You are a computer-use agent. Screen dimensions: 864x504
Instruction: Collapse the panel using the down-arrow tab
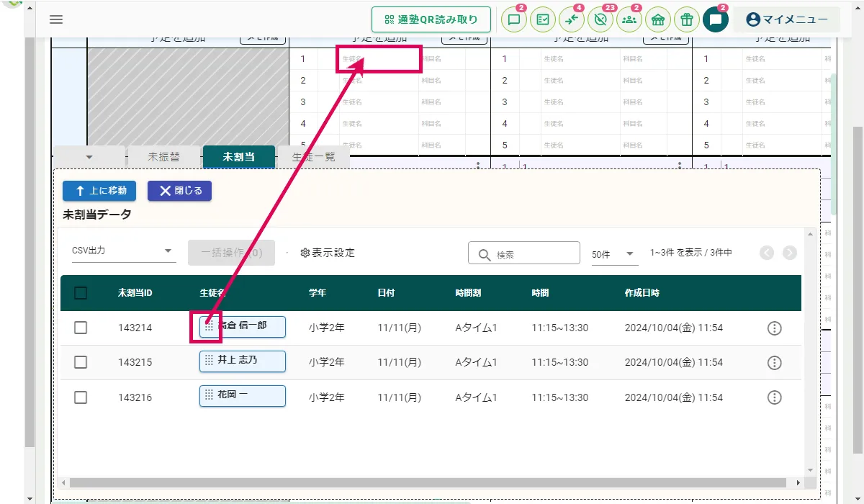pyautogui.click(x=89, y=156)
